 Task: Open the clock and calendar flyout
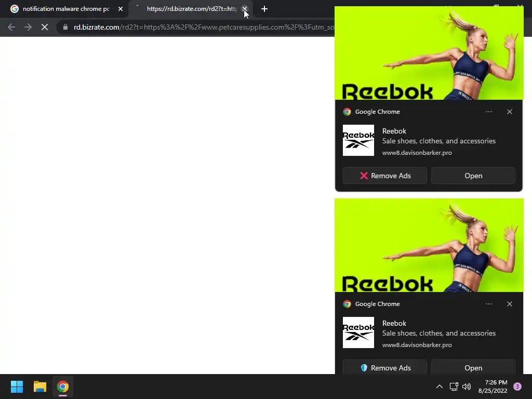[493, 387]
